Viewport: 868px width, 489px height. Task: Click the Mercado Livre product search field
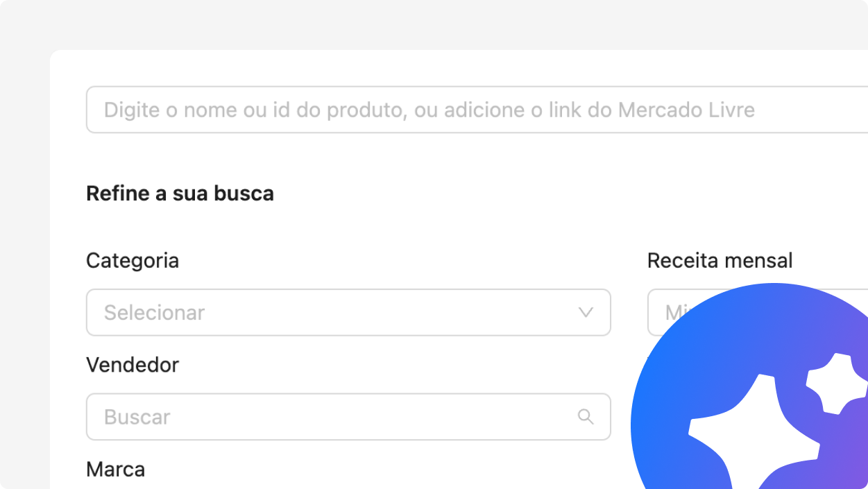coord(476,110)
